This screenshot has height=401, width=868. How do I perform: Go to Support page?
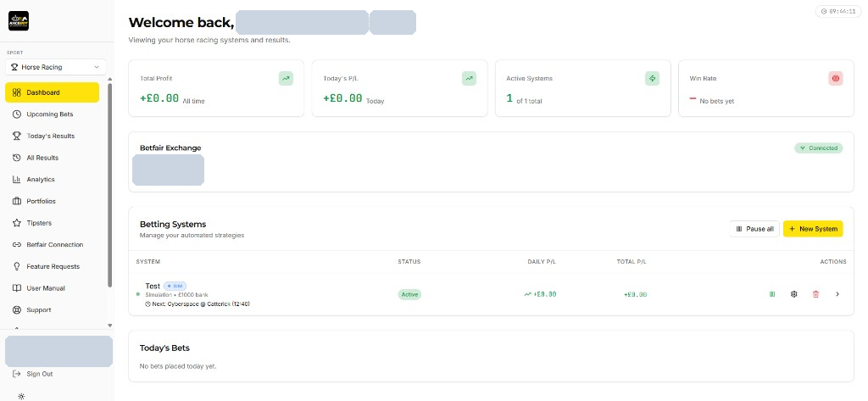click(52, 310)
